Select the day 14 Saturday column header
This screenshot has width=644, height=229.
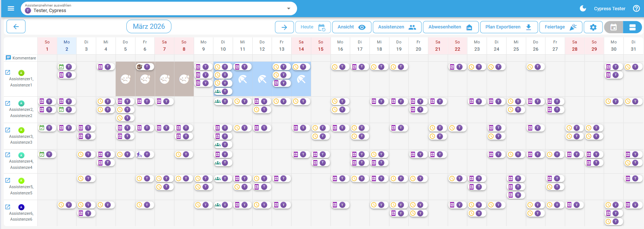(x=301, y=46)
